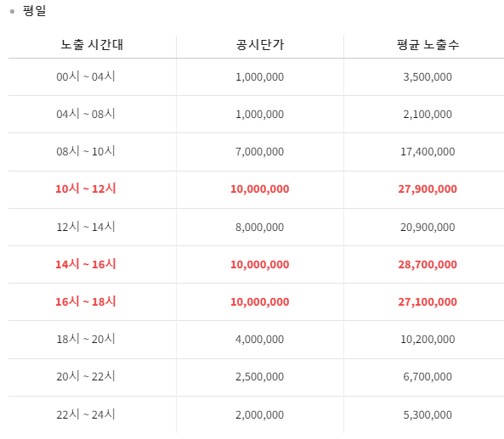504x439 pixels.
Task: Select the 노출 시간대 column header
Action: [92, 45]
